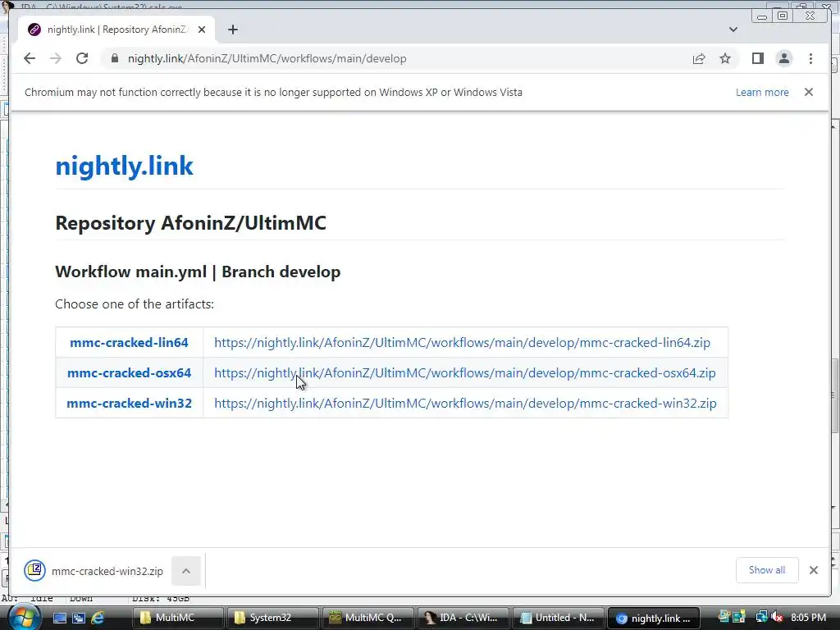Screen dimensions: 840x630
Task: Open the tab search dropdown
Action: click(x=733, y=30)
